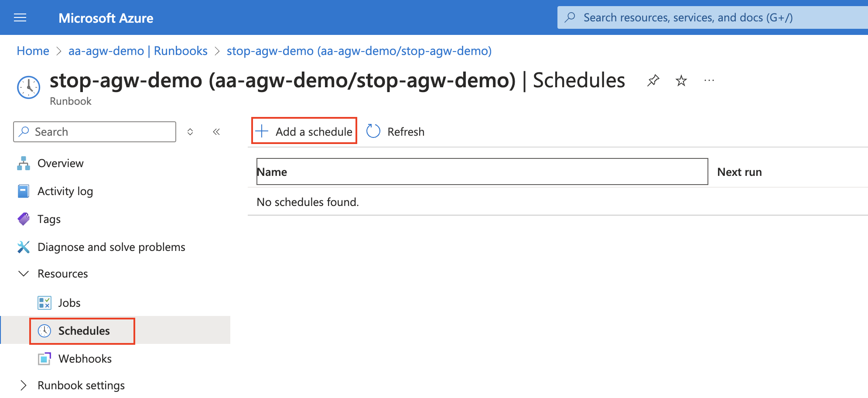Image resolution: width=868 pixels, height=398 pixels.
Task: Click the Resources group label
Action: [x=63, y=274]
